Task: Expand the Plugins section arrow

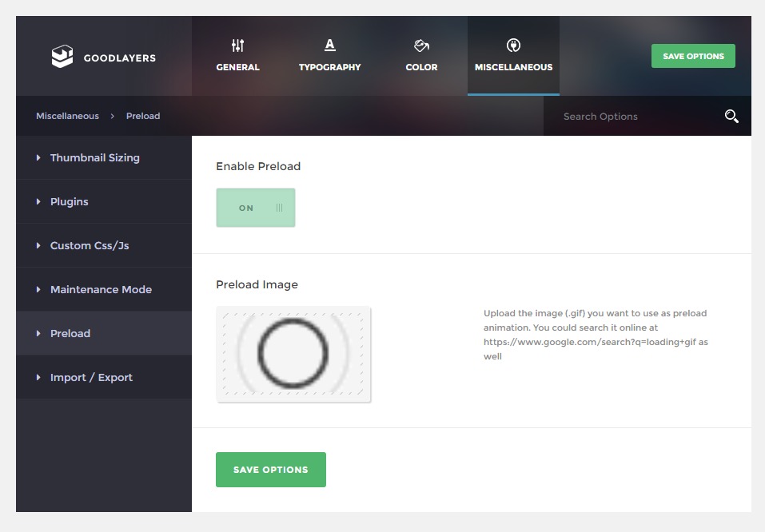Action: point(38,202)
